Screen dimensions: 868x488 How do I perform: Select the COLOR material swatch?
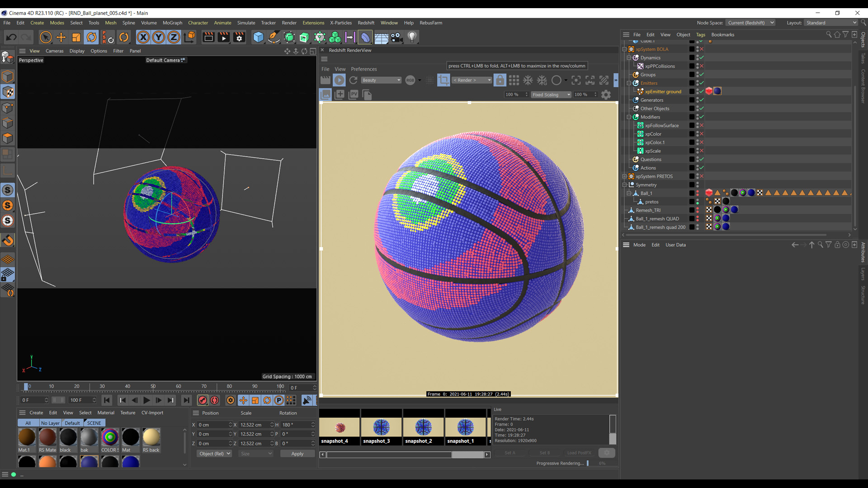pos(110,437)
